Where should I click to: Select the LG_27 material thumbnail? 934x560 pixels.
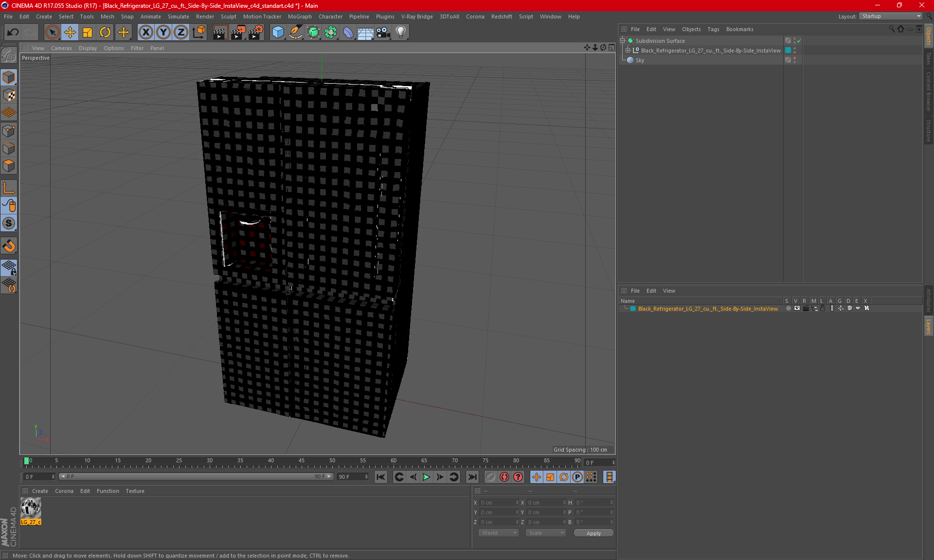[x=31, y=508]
